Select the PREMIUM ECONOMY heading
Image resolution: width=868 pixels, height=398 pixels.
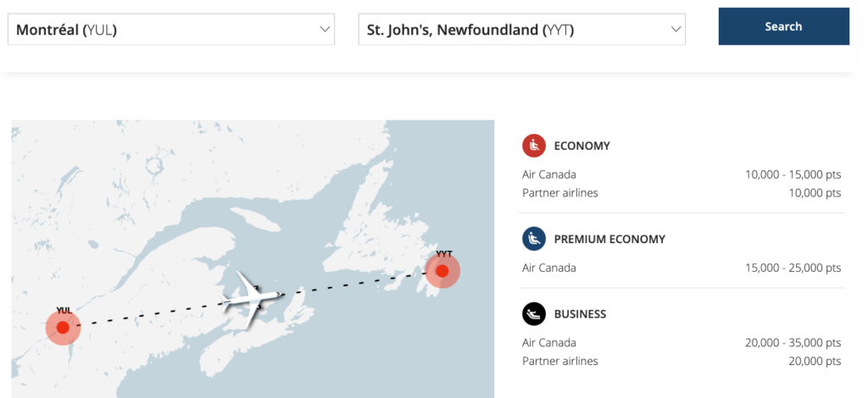pos(609,239)
